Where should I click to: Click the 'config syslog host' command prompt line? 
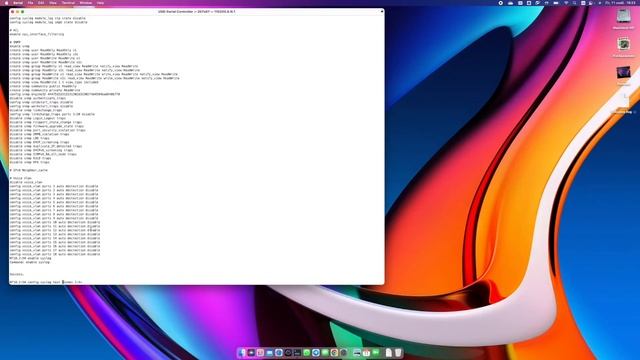coord(46,282)
